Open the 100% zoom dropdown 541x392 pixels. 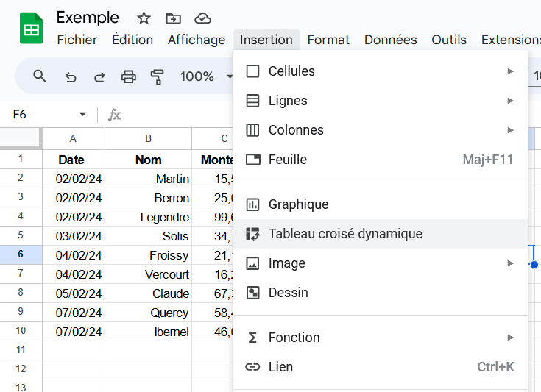tap(206, 76)
